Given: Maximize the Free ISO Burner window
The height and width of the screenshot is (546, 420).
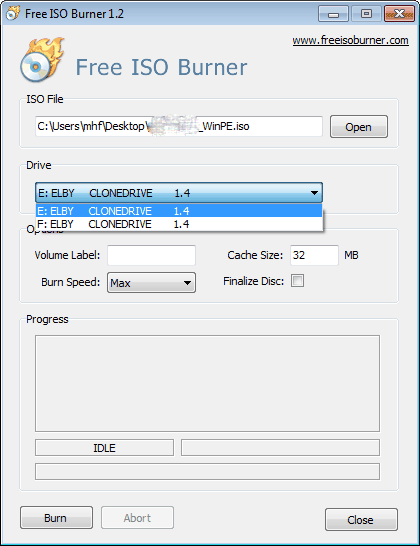Looking at the screenshot, I should pyautogui.click(x=366, y=14).
